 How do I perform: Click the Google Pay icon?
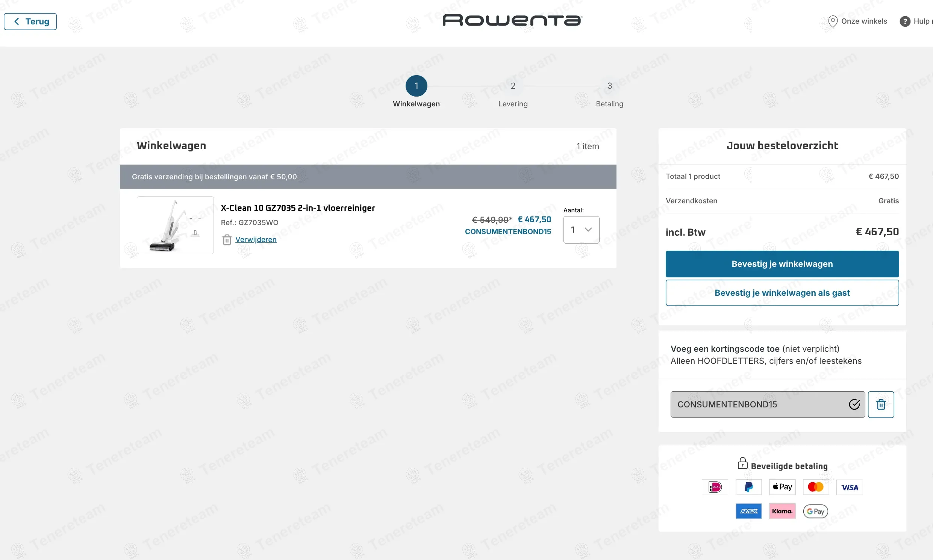coord(816,511)
